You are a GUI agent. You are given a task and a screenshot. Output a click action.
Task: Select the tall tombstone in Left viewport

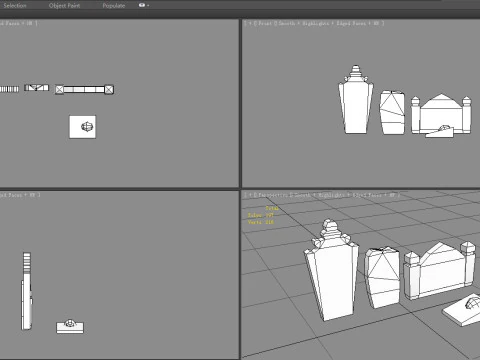27,291
